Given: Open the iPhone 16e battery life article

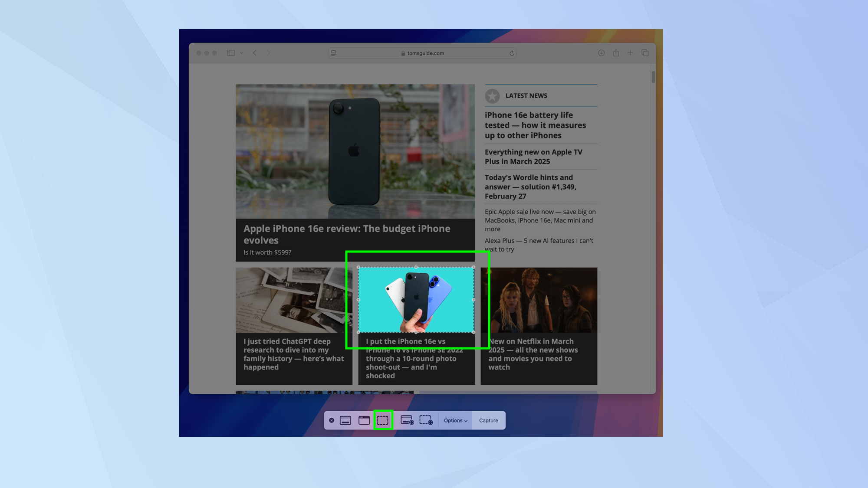Looking at the screenshot, I should coord(536,125).
